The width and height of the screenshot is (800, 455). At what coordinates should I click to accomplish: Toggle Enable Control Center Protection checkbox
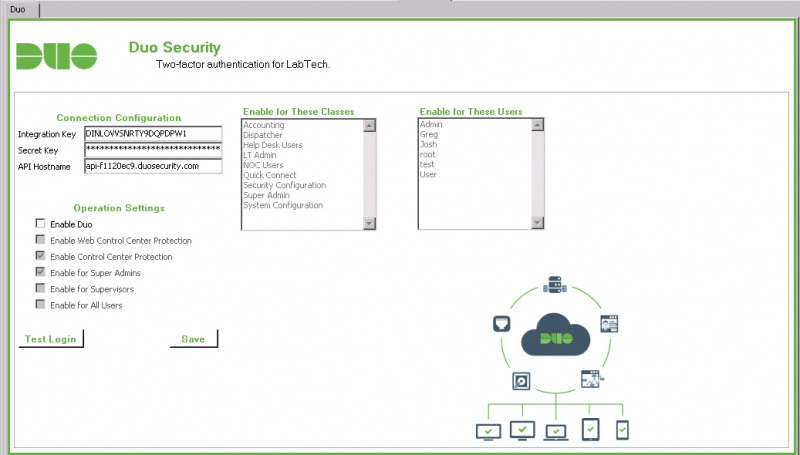click(x=40, y=256)
